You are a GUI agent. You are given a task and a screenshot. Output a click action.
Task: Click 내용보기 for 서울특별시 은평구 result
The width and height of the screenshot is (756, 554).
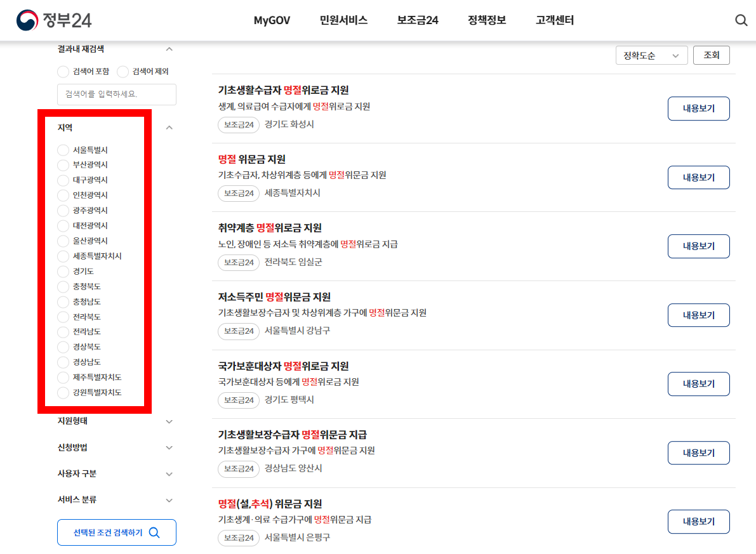point(699,522)
